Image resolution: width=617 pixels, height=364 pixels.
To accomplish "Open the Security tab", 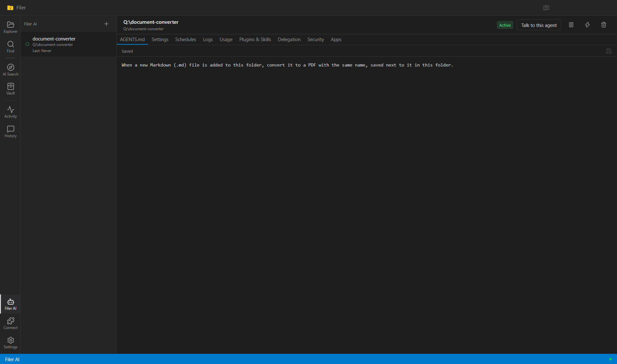I will 316,40.
